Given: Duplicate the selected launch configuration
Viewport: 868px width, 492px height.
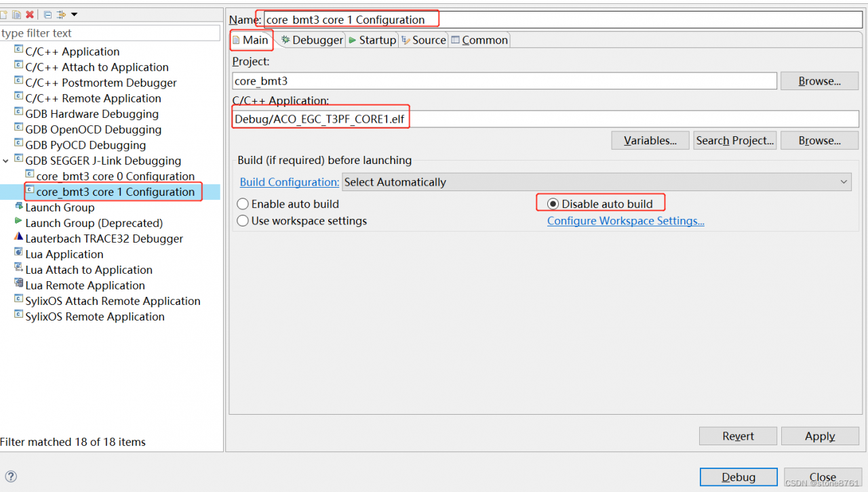Looking at the screenshot, I should click(16, 14).
